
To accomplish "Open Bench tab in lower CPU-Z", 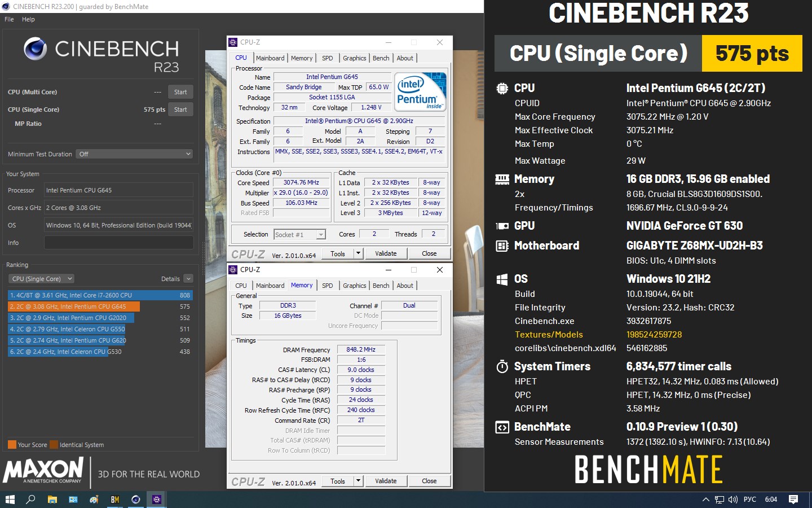I will pyautogui.click(x=381, y=286).
